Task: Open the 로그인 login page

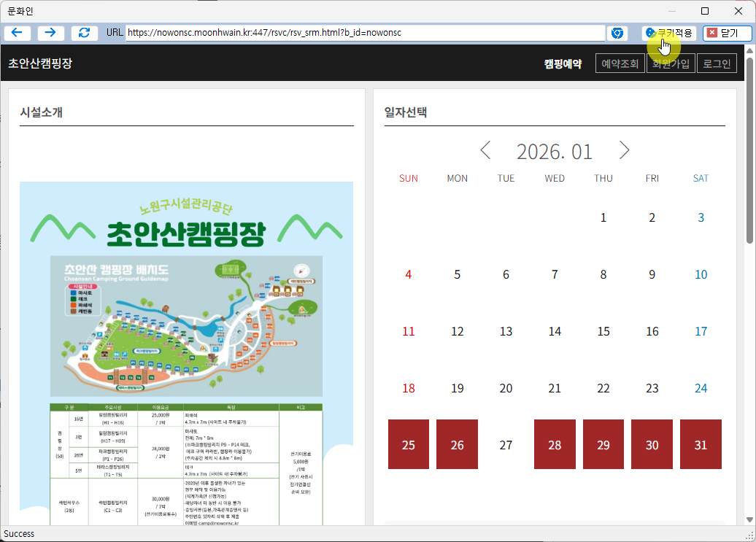Action: tap(717, 63)
